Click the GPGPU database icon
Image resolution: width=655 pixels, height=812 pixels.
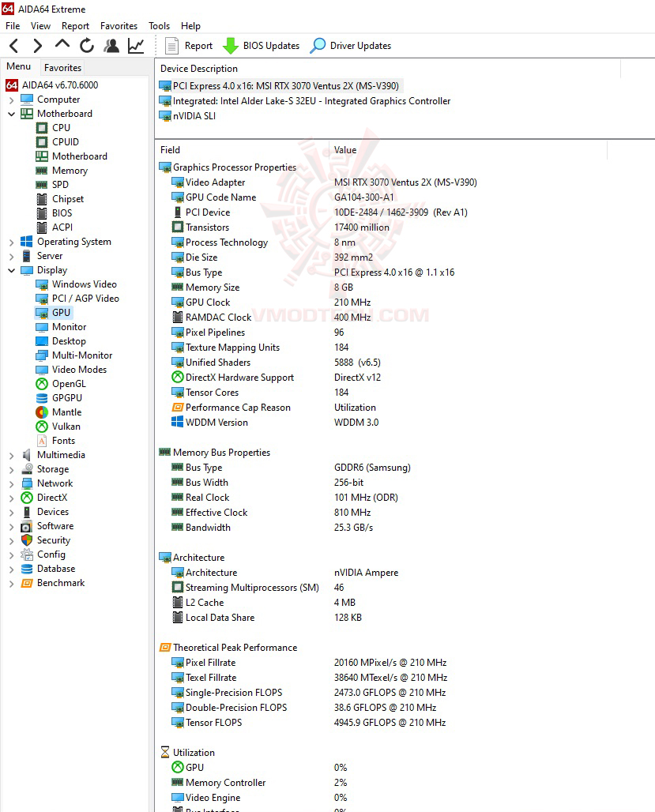[42, 398]
